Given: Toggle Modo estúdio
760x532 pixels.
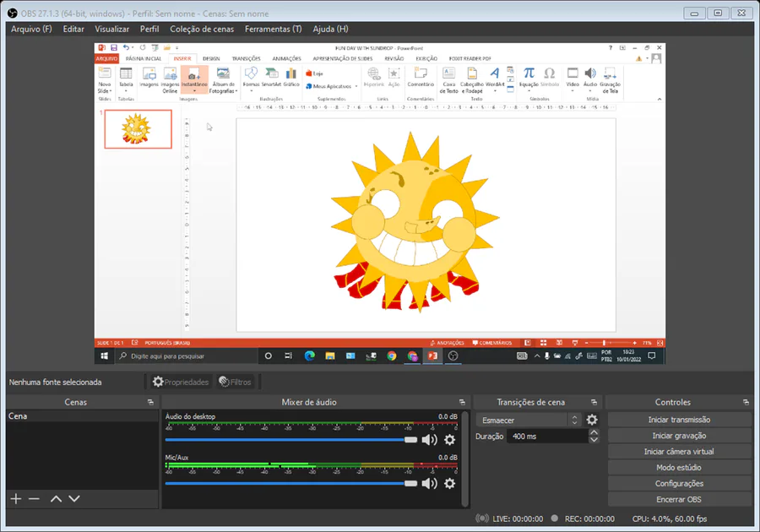Looking at the screenshot, I should [679, 468].
